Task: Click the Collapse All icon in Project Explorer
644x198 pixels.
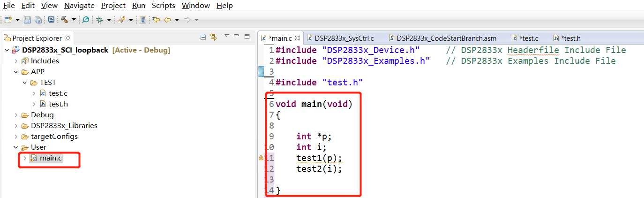Action: coord(203,37)
